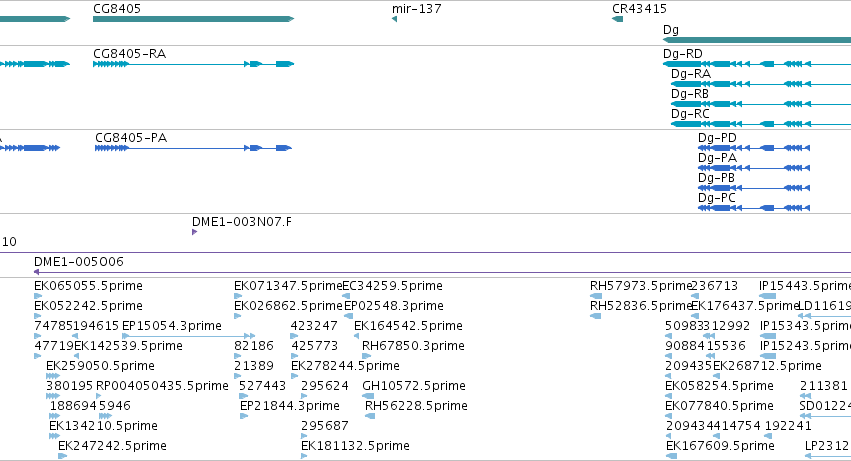Select the EP15054.3prime label
Viewport: 851px width, 461px height.
tap(172, 326)
